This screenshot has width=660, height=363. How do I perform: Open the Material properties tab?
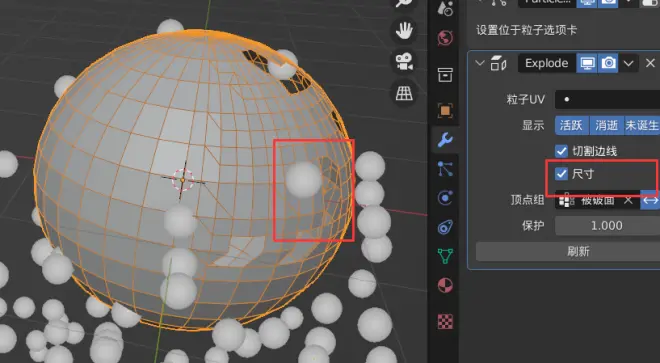point(445,285)
